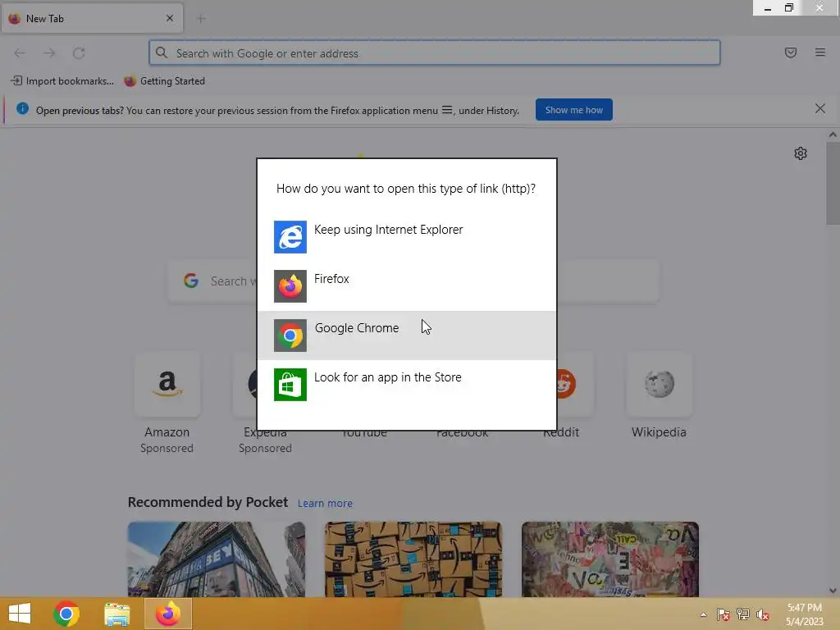Open the Amazon boxes Pocket story
Image resolution: width=840 pixels, height=630 pixels.
pos(413,559)
